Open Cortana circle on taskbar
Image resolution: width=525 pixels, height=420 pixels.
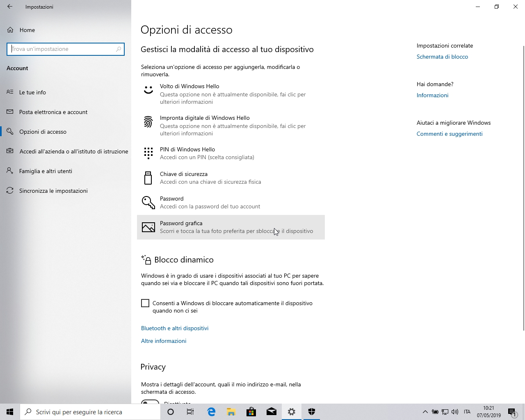[x=171, y=412]
